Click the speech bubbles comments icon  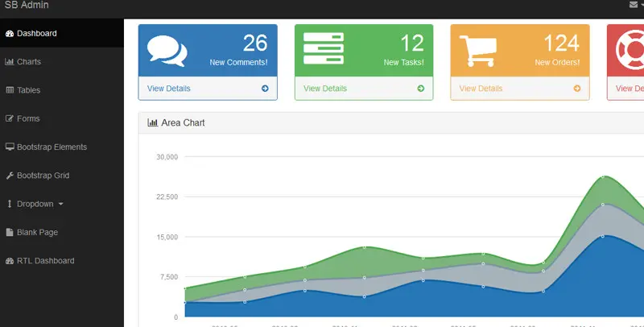tap(167, 51)
